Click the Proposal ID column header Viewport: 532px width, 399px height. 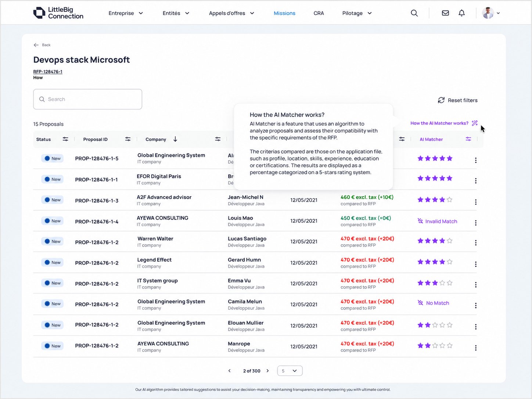tap(96, 139)
